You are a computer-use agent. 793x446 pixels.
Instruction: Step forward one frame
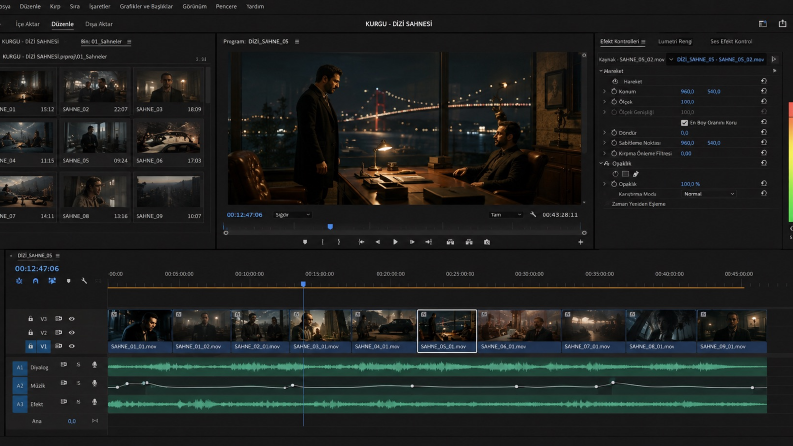pyautogui.click(x=412, y=242)
